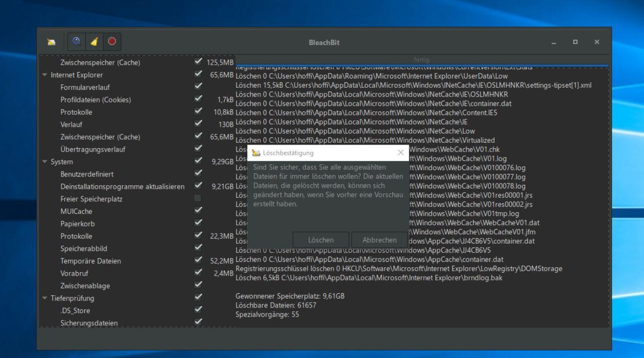Confirm deletion with the Löschen button
Viewport: 644px width, 358px height.
pyautogui.click(x=321, y=240)
